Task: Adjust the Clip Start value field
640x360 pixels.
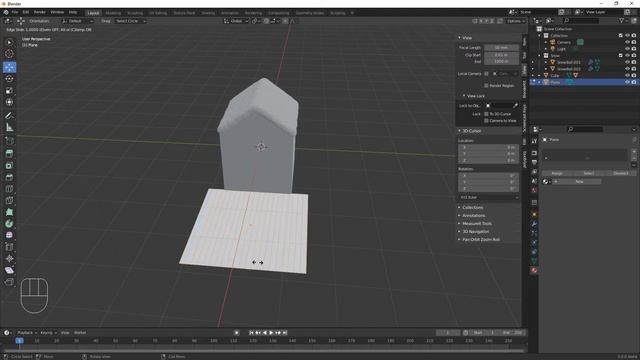Action: click(501, 55)
